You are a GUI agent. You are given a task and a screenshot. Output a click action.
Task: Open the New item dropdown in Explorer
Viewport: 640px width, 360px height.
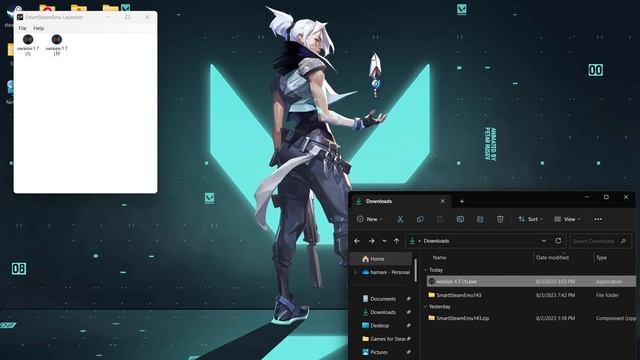click(369, 219)
